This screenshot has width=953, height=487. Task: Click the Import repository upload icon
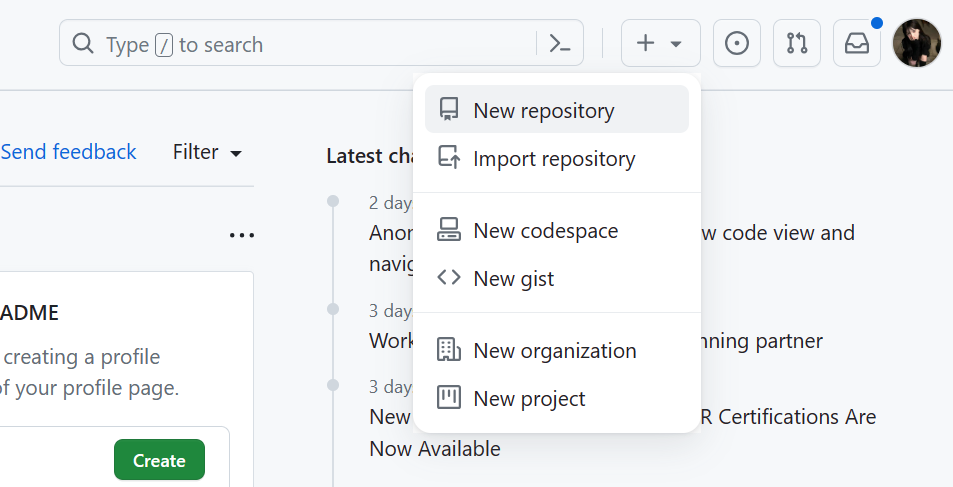[449, 158]
